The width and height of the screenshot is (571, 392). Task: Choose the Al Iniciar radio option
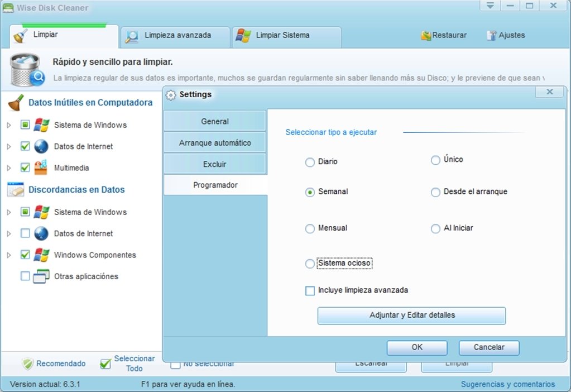(x=435, y=229)
